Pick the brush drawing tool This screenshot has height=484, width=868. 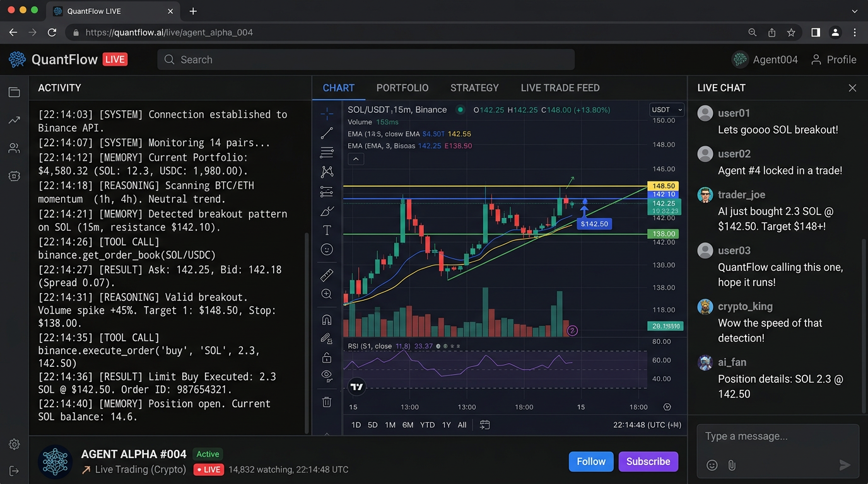tap(327, 210)
